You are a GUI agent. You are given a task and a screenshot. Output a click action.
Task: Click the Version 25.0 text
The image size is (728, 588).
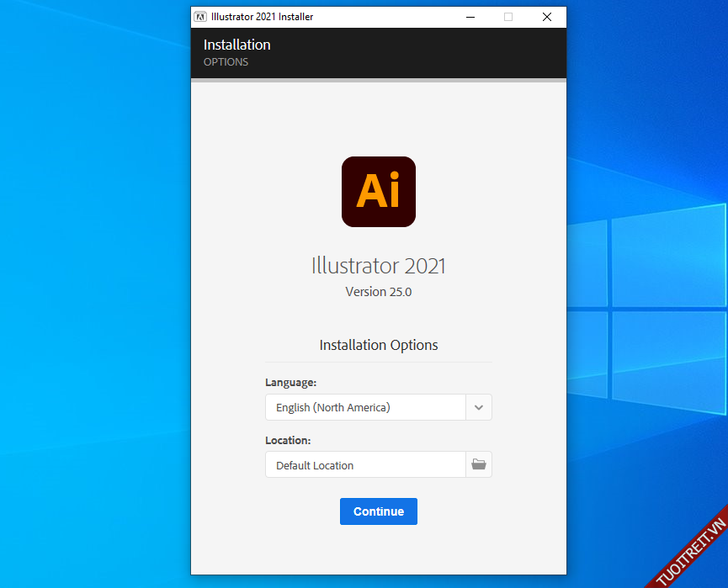coord(379,292)
